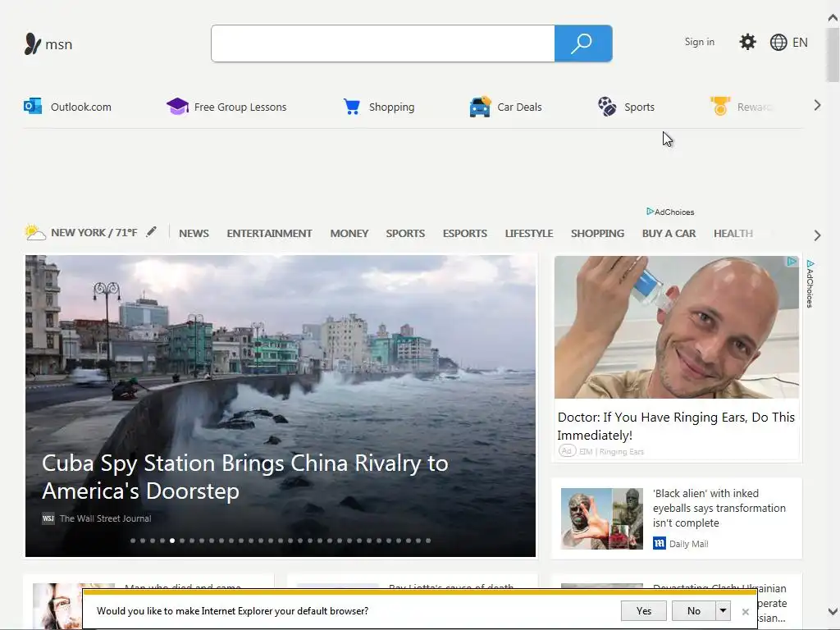The height and width of the screenshot is (630, 840).
Task: Open the ENTERTAINMENT tab
Action: [269, 234]
